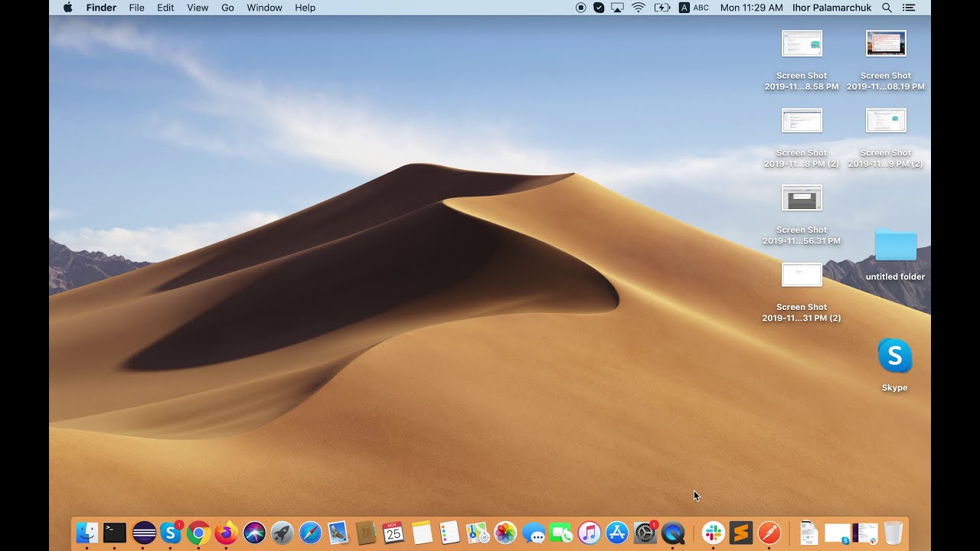The width and height of the screenshot is (980, 551).
Task: Open Launchpad rocket icon
Action: 283,533
